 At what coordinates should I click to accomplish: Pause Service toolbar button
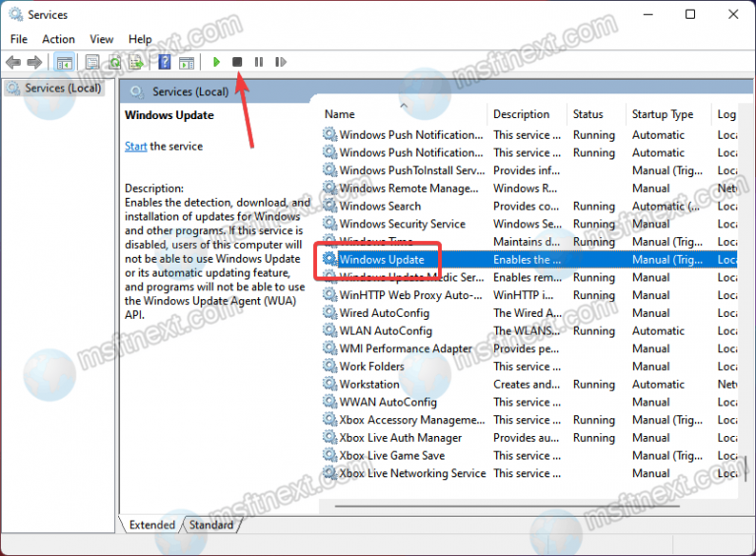[x=259, y=62]
